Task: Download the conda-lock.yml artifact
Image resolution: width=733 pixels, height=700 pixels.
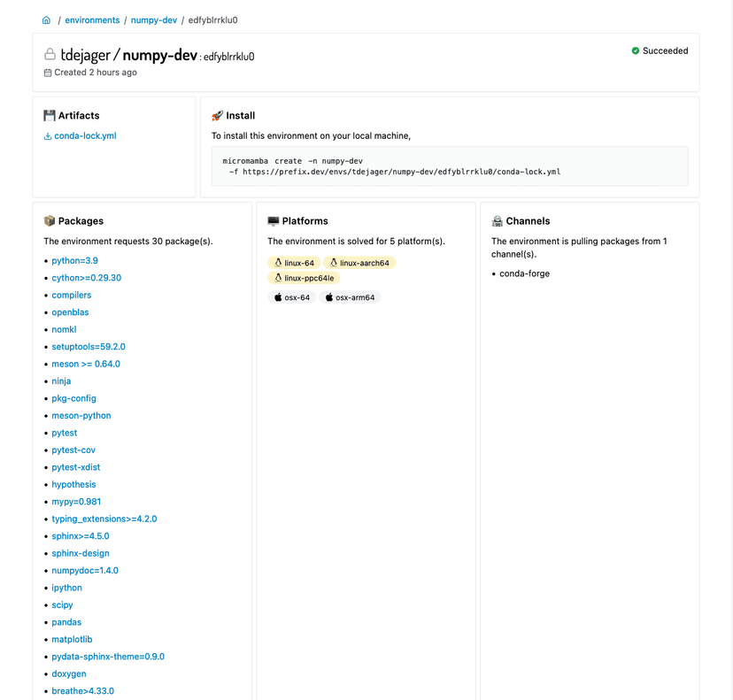Action: 85,136
